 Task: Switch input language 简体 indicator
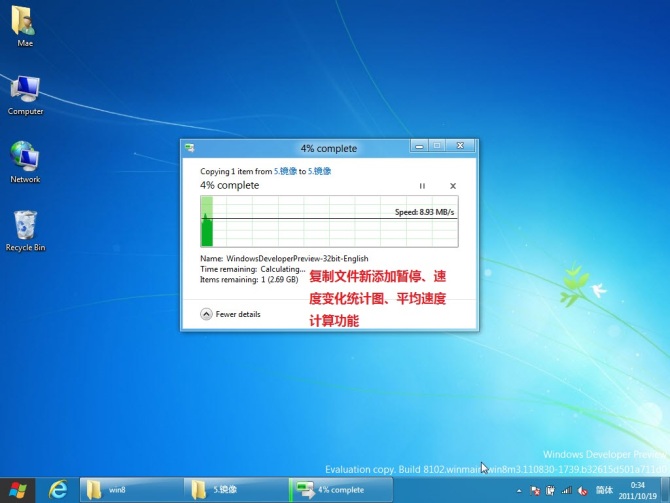coord(604,490)
